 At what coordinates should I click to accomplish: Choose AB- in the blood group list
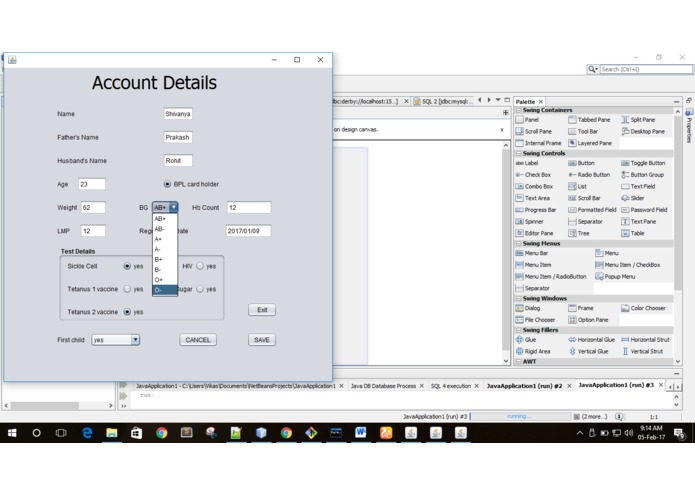(x=165, y=229)
